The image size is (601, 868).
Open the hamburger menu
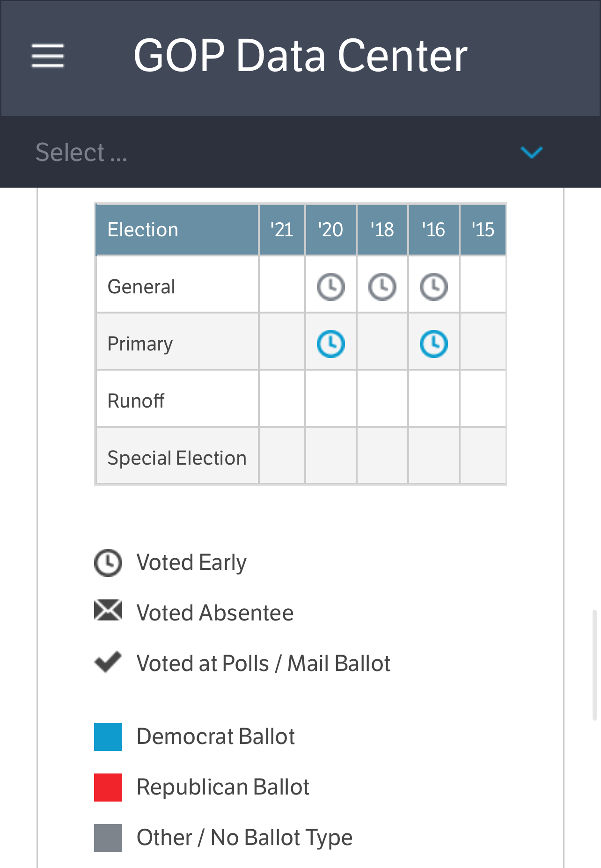click(48, 56)
